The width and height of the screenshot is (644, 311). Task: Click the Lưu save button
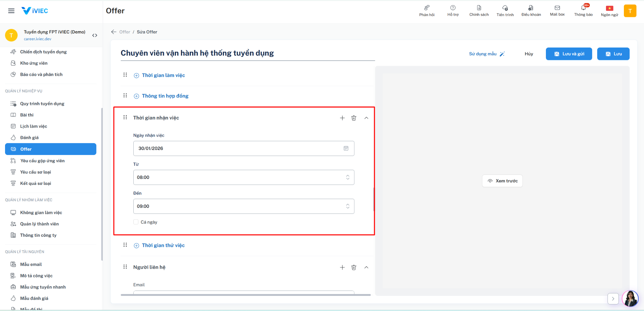tap(613, 54)
